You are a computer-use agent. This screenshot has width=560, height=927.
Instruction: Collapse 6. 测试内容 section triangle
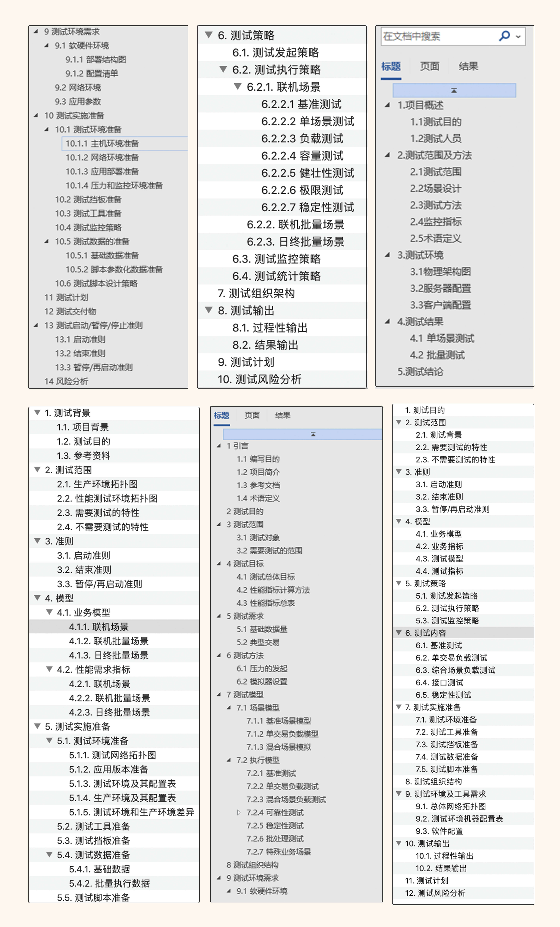coord(399,633)
